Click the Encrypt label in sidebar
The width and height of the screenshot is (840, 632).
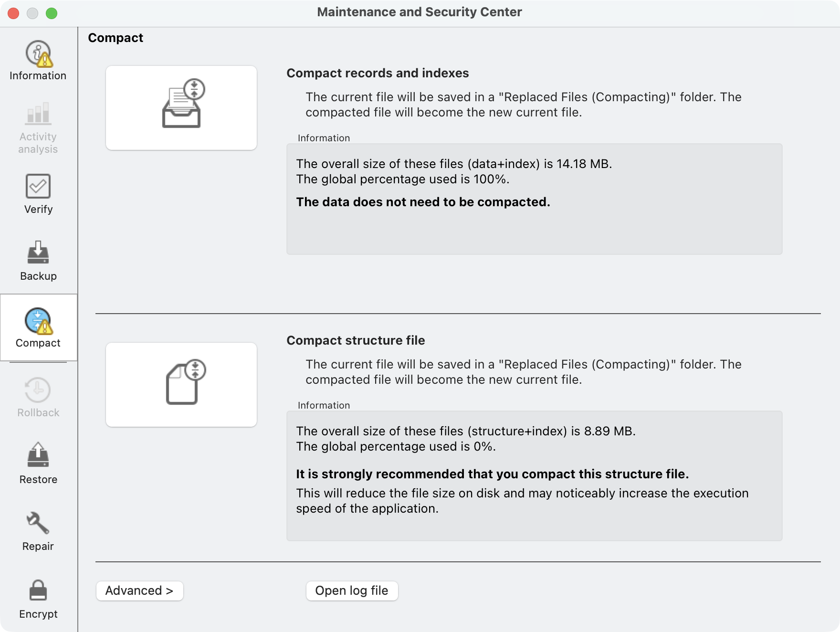click(x=38, y=614)
